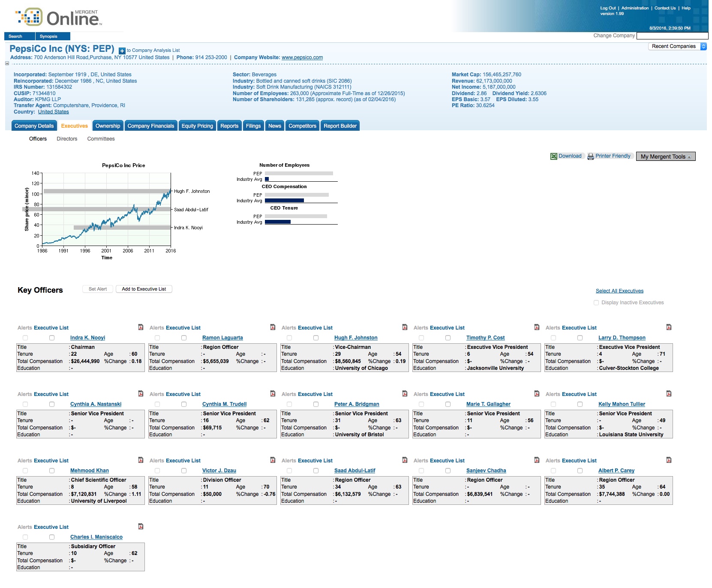This screenshot has width=712, height=588.
Task: Open PDF icon for Saad Abdul-Latif
Action: [x=405, y=460]
